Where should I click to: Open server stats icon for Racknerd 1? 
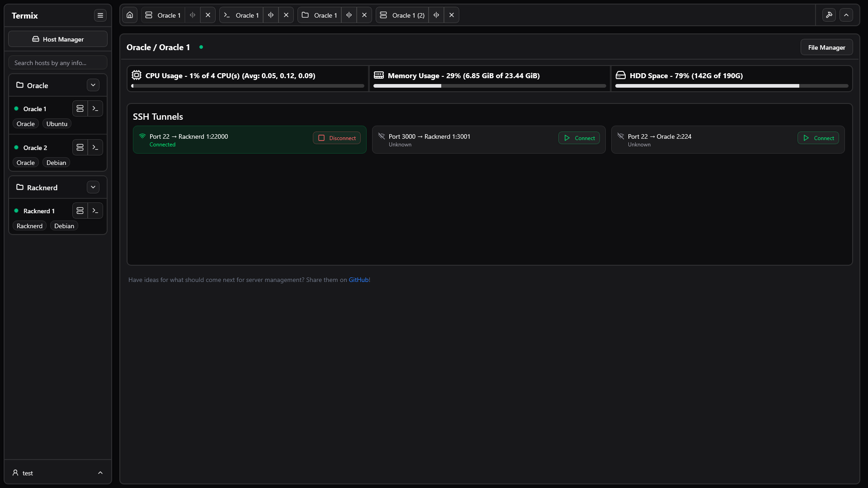tap(80, 211)
